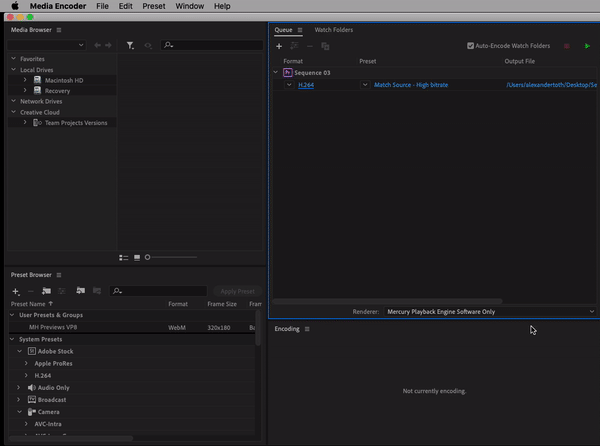This screenshot has height=446, width=600.
Task: Click the Queue horizontal scrollbar
Action: (x=387, y=301)
